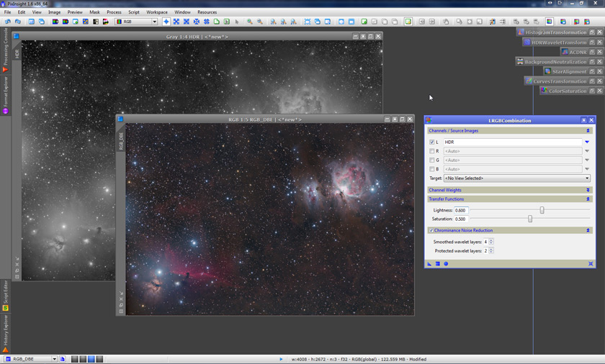
Task: Open the Process menu
Action: (114, 12)
